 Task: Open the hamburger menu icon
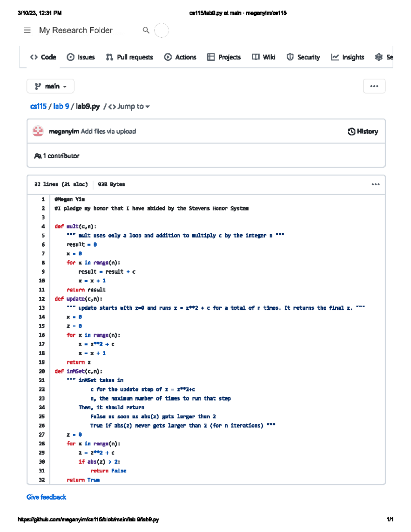tap(27, 30)
